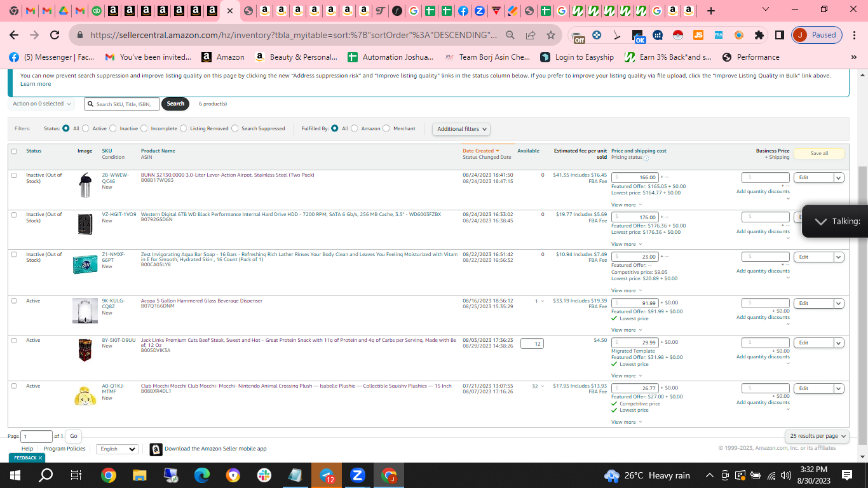Open Task View on the taskbar
Screen dimensions: 868x488
click(x=76, y=475)
